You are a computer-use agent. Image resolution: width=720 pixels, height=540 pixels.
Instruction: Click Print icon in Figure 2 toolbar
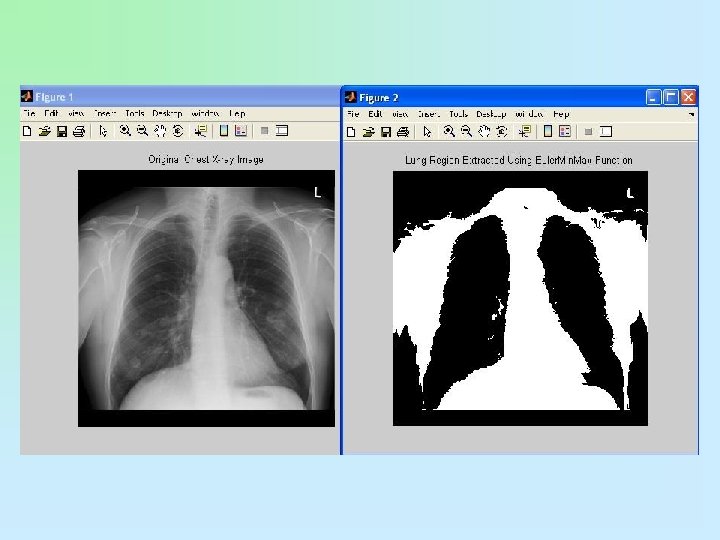[x=403, y=132]
